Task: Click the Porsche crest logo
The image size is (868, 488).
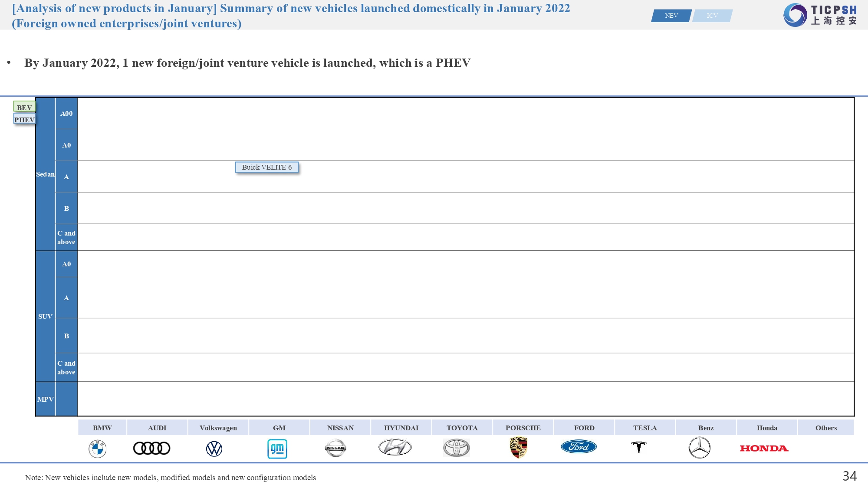Action: [x=519, y=448]
